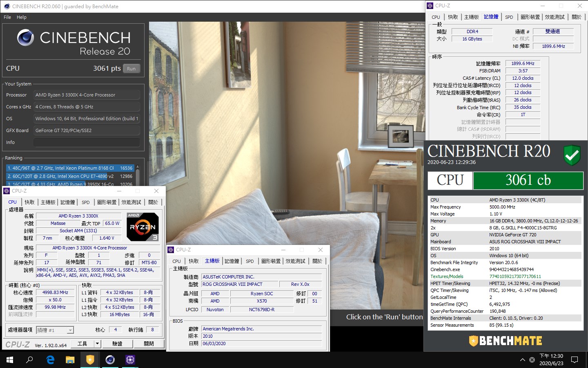Click the Ryzen 3 logo in CPU-Z
Image resolution: width=588 pixels, height=368 pixels.
click(x=143, y=227)
